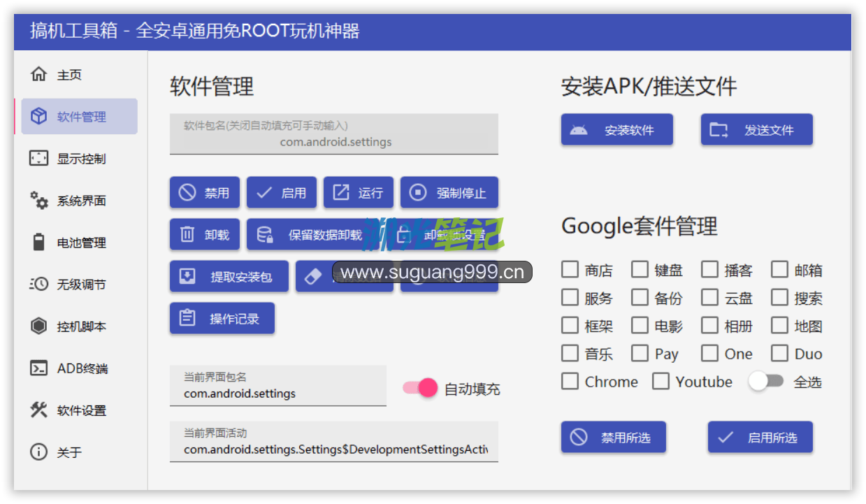866x504 pixels.
Task: Go to 软件设置 in the sidebar
Action: [x=80, y=410]
